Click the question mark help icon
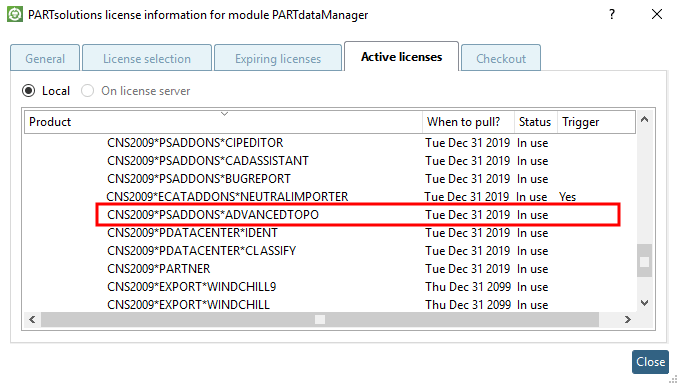This screenshot has height=383, width=680. point(611,14)
